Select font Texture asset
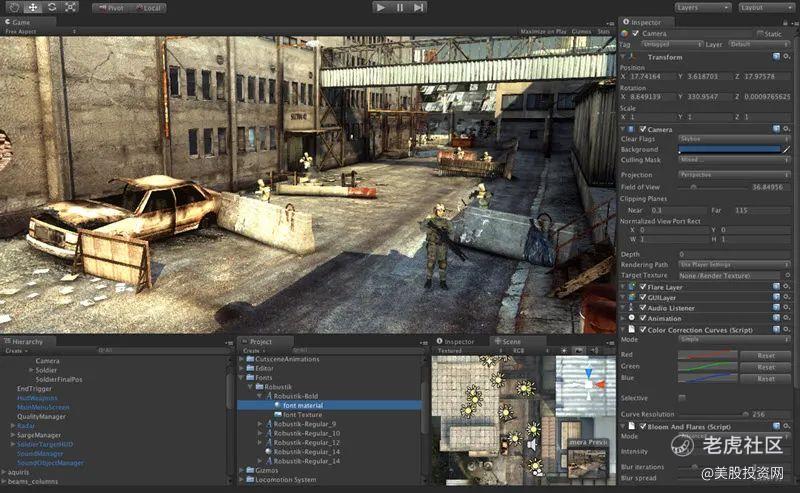Image resolution: width=800 pixels, height=493 pixels. 302,414
